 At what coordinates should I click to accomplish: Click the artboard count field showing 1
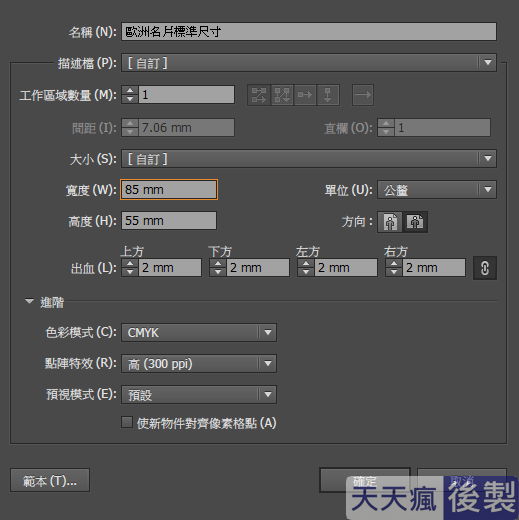pyautogui.click(x=186, y=95)
